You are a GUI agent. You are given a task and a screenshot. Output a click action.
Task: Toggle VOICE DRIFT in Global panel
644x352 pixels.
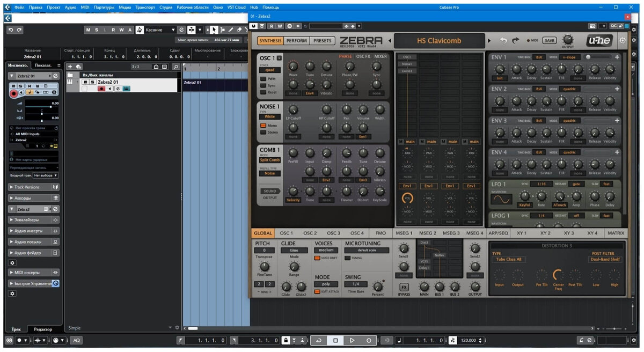(317, 258)
